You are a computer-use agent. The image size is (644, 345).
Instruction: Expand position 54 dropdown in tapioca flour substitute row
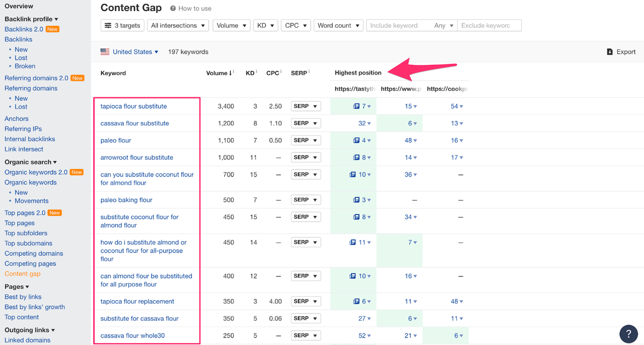pyautogui.click(x=457, y=106)
